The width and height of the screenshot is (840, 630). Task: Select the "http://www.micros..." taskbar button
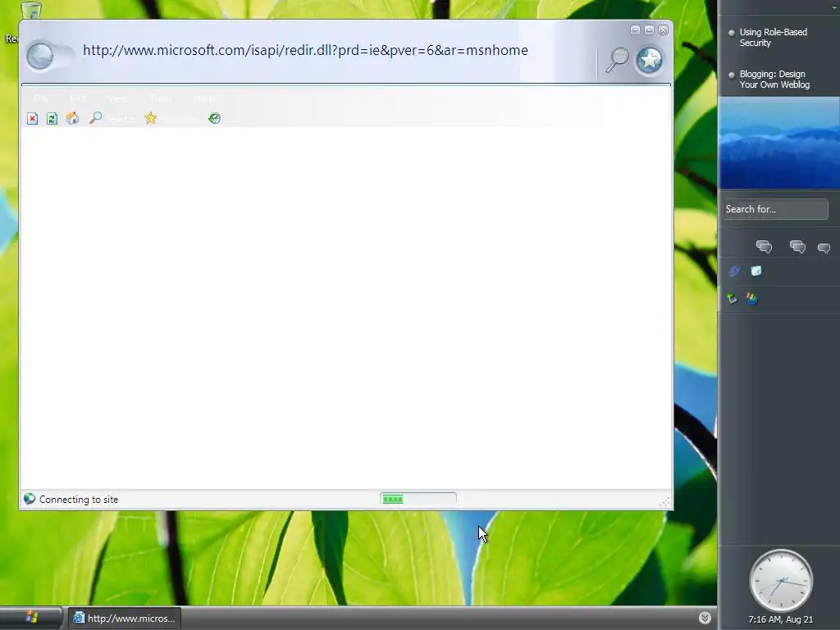click(125, 619)
